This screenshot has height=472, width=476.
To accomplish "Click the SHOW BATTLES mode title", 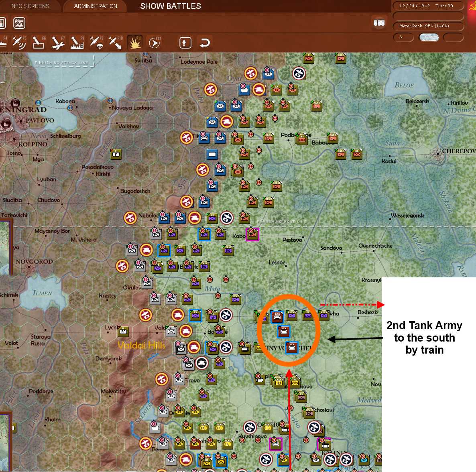I will 170,6.
